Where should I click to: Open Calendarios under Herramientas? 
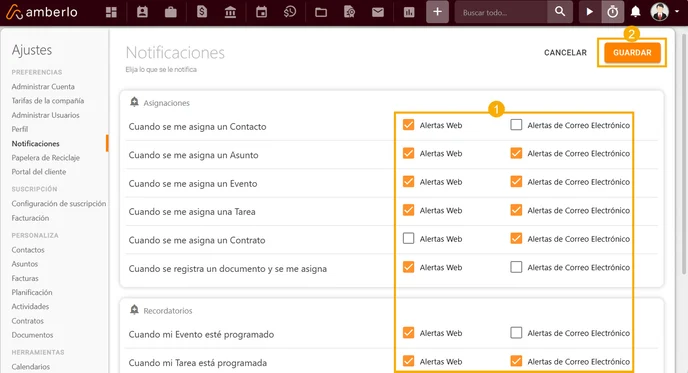(x=31, y=366)
